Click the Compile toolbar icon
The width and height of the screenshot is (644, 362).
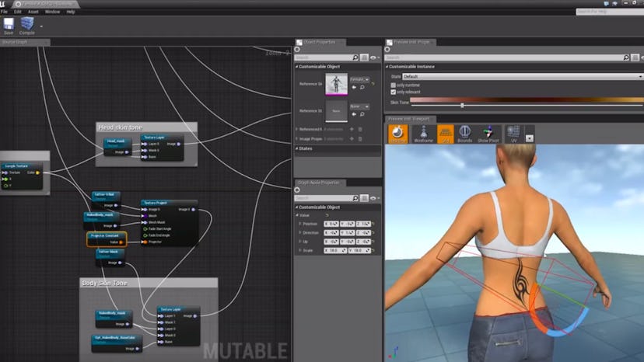pyautogui.click(x=27, y=25)
